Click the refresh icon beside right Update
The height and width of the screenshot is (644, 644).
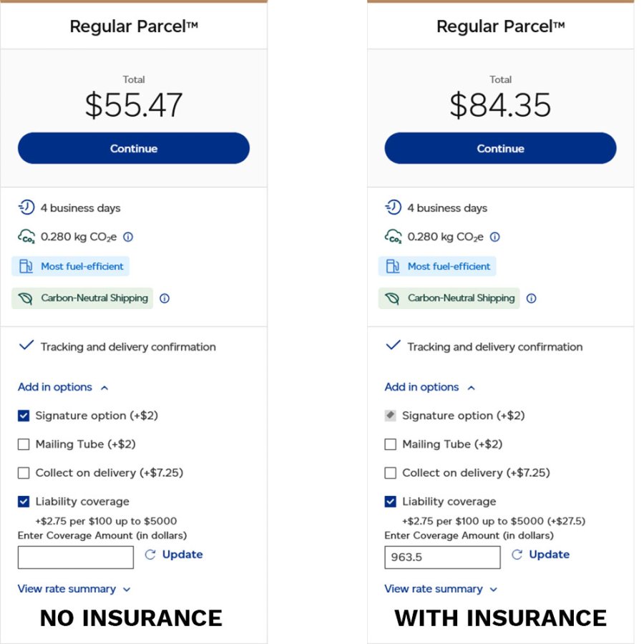pos(517,555)
